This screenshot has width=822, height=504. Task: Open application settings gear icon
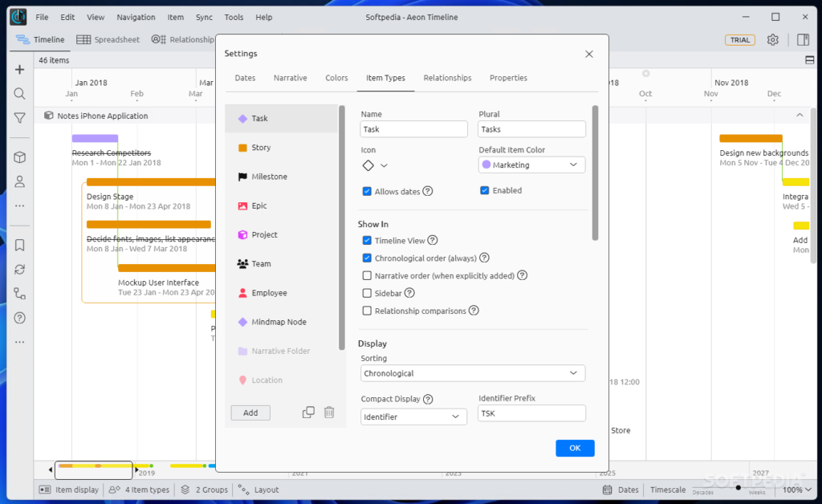tap(772, 39)
